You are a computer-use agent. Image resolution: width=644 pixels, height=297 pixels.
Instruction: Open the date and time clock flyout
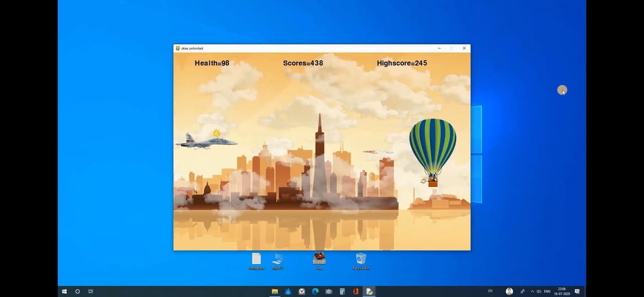pos(561,291)
